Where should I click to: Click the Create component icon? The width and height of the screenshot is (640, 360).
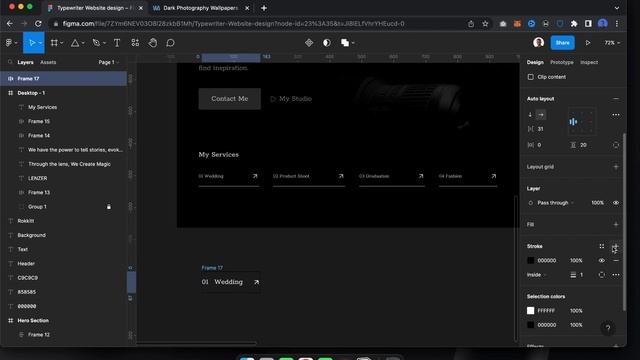[309, 42]
